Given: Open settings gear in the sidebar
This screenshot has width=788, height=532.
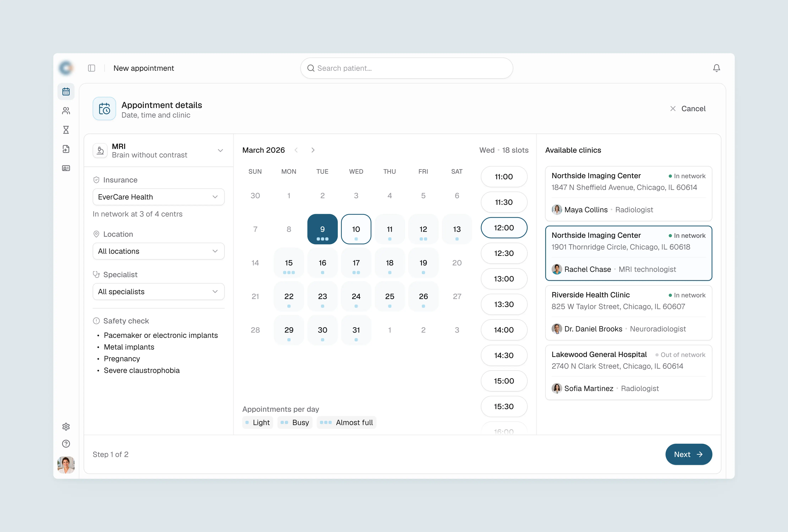Looking at the screenshot, I should click(66, 427).
